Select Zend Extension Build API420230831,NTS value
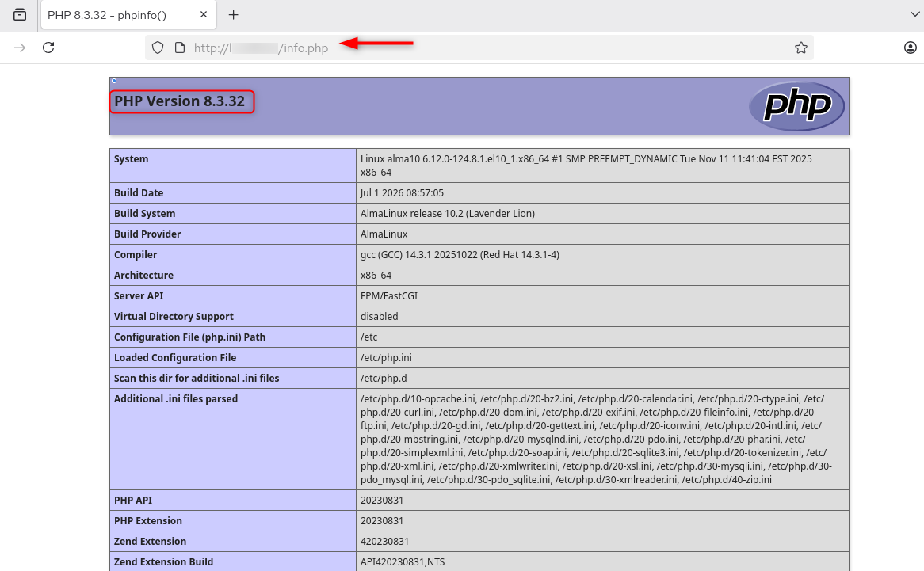924x571 pixels. coord(403,562)
